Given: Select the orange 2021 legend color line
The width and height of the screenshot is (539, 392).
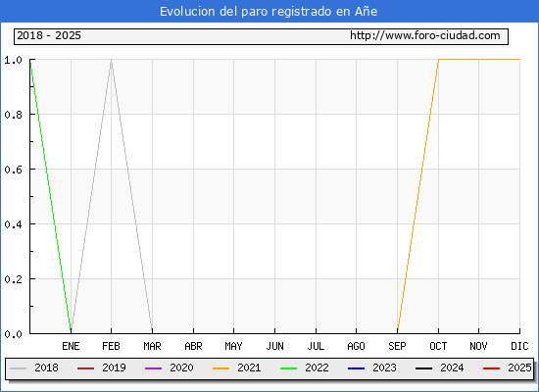Looking at the screenshot, I should [221, 368].
